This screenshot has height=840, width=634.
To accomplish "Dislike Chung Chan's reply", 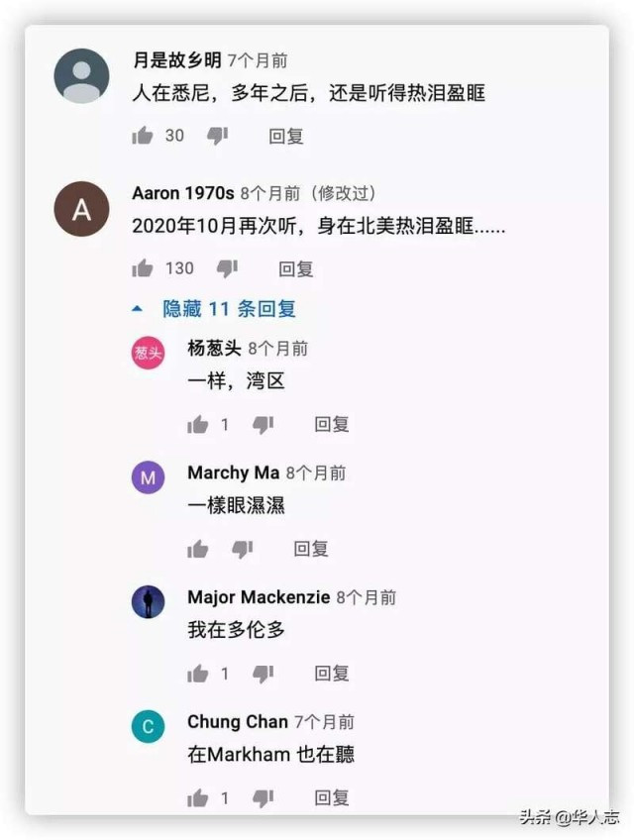I will pos(264,798).
